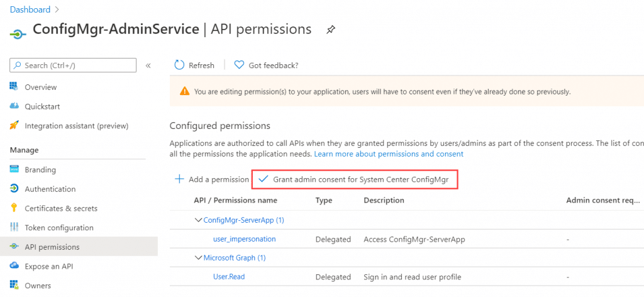The width and height of the screenshot is (644, 297).
Task: Open Token configuration
Action: 59,228
